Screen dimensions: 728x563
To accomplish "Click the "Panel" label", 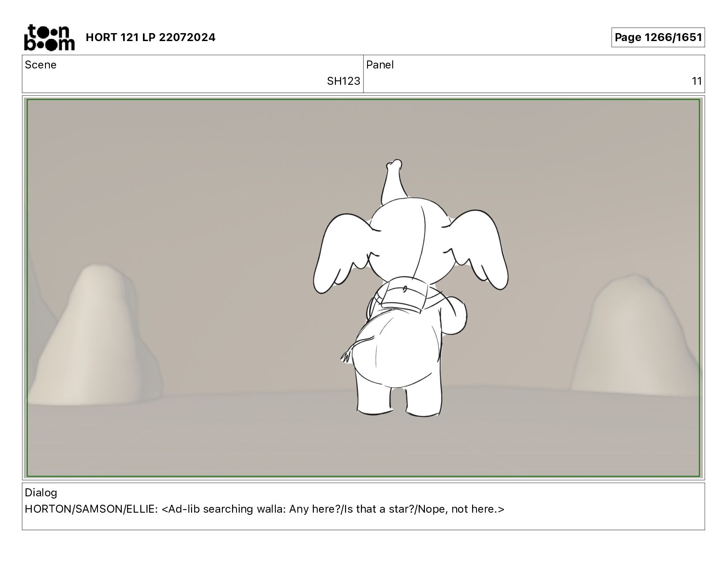I will pyautogui.click(x=380, y=65).
